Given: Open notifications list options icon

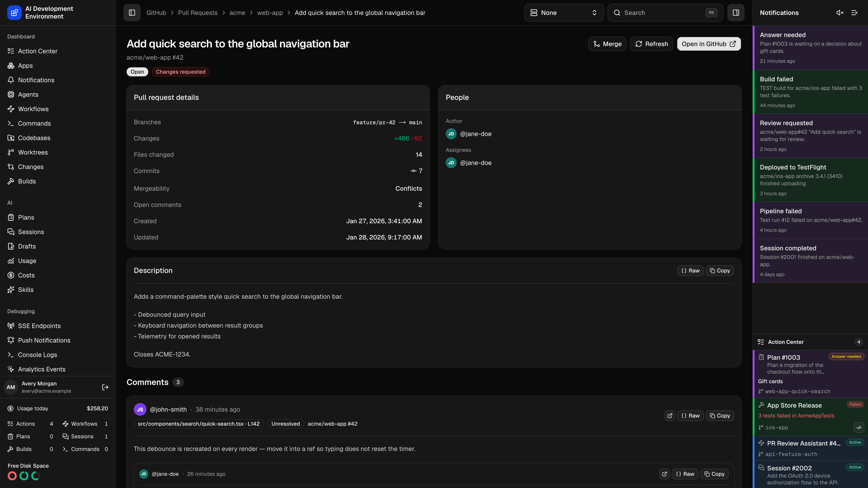Looking at the screenshot, I should [854, 13].
